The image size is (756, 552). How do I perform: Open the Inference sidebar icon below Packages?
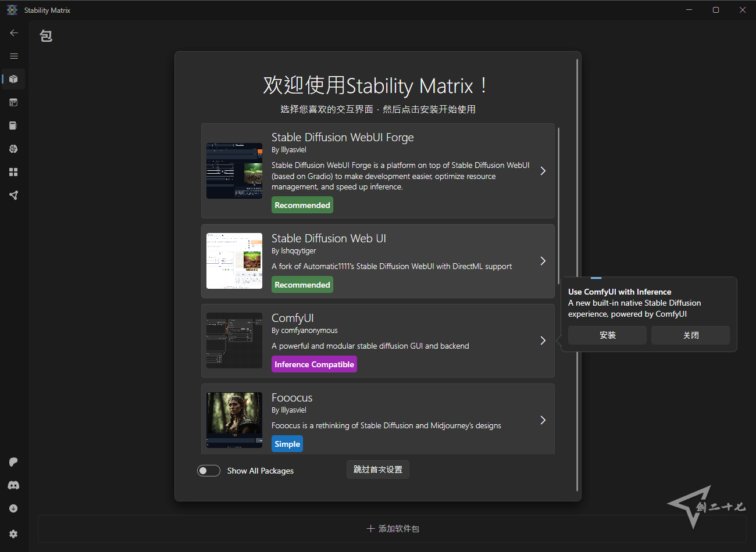pyautogui.click(x=14, y=102)
